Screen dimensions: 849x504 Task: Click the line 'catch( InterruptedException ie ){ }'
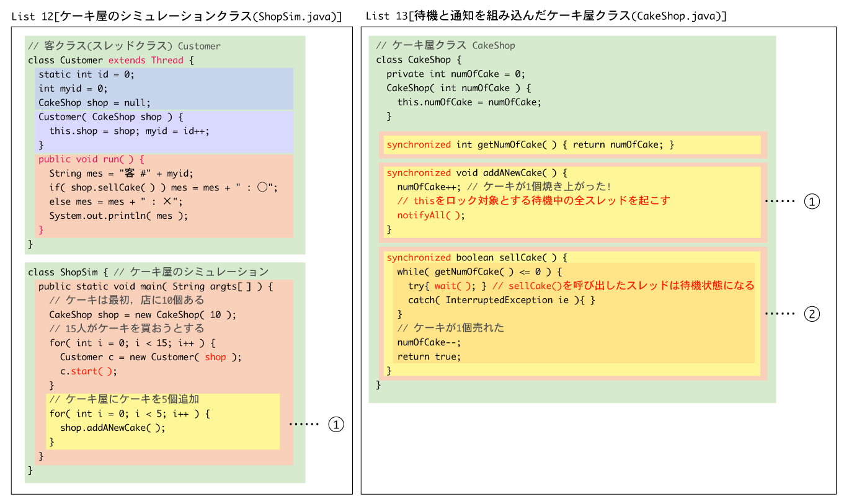[502, 300]
